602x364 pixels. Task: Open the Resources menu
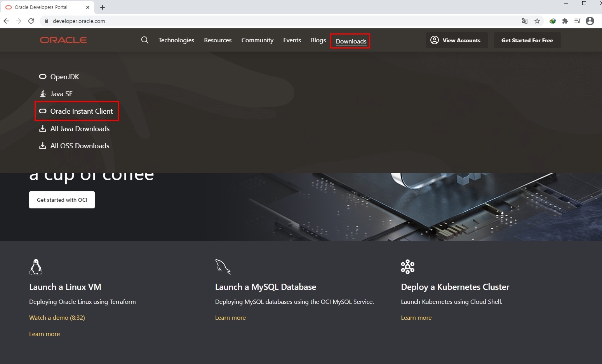[218, 40]
